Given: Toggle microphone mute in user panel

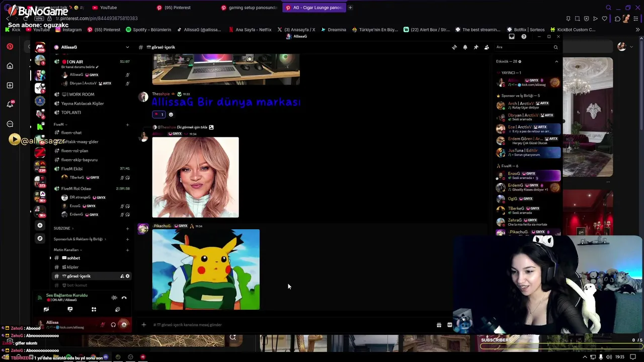Looking at the screenshot, I should [x=103, y=325].
